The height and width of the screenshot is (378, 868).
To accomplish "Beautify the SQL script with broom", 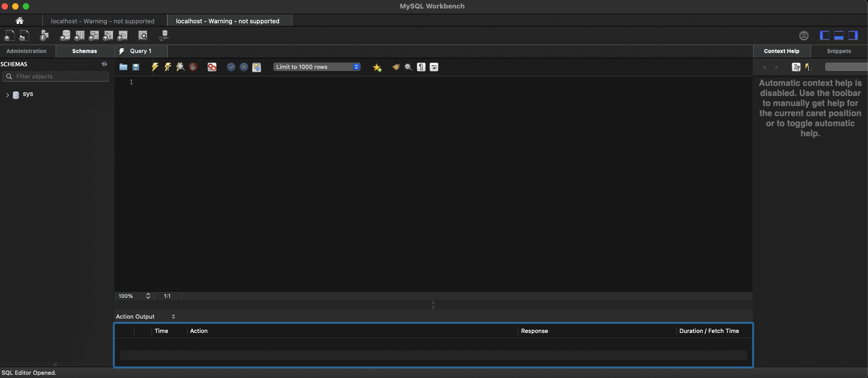I will (396, 67).
